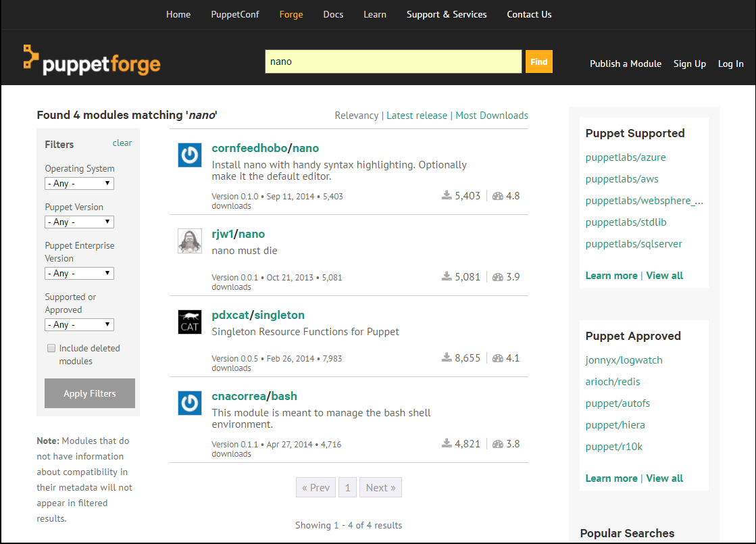Expand Puppet Enterprise Version dropdown
The image size is (756, 544).
(79, 273)
